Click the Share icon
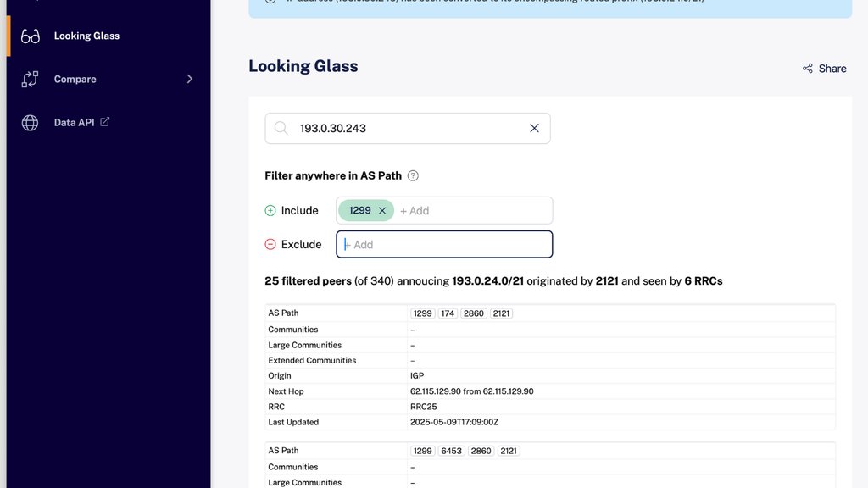868x488 pixels. click(x=808, y=69)
